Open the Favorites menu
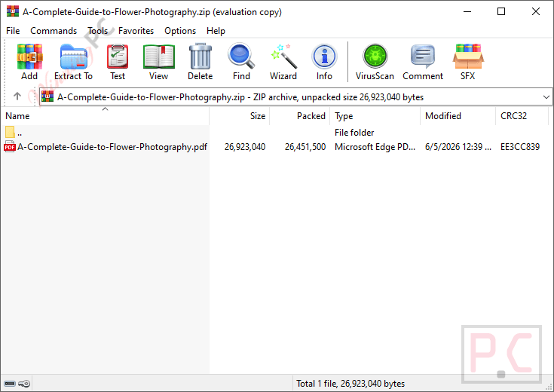Image resolution: width=554 pixels, height=392 pixels. 136,31
